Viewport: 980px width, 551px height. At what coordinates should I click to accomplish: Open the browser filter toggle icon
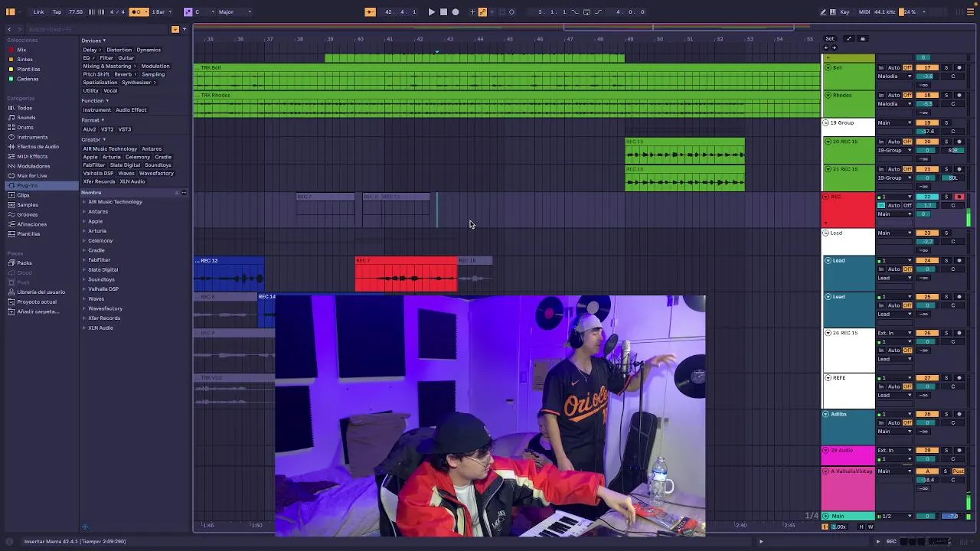coord(175,29)
